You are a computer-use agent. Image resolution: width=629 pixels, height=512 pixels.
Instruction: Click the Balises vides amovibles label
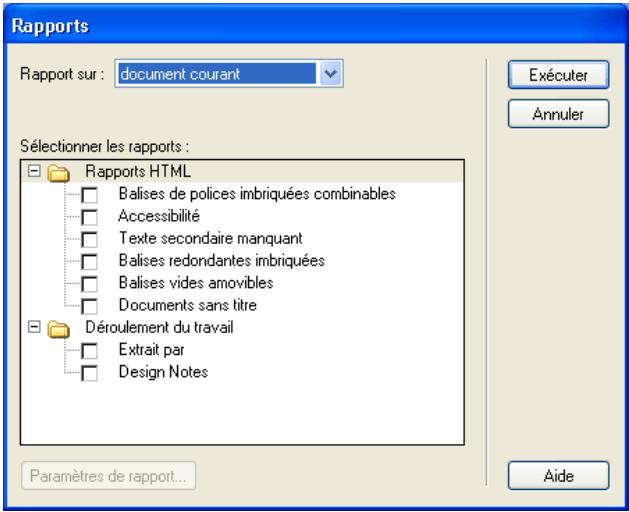196,283
